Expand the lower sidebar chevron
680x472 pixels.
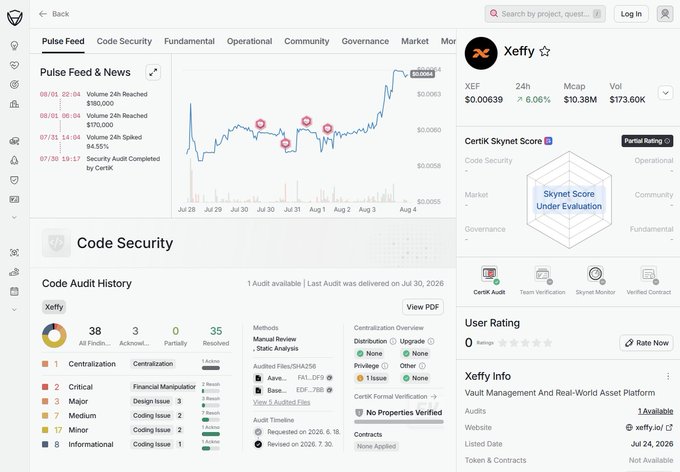point(14,310)
